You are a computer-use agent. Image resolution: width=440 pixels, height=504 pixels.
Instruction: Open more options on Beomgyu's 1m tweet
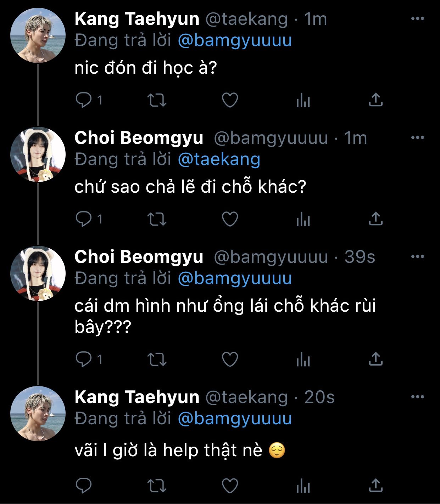coord(417,138)
